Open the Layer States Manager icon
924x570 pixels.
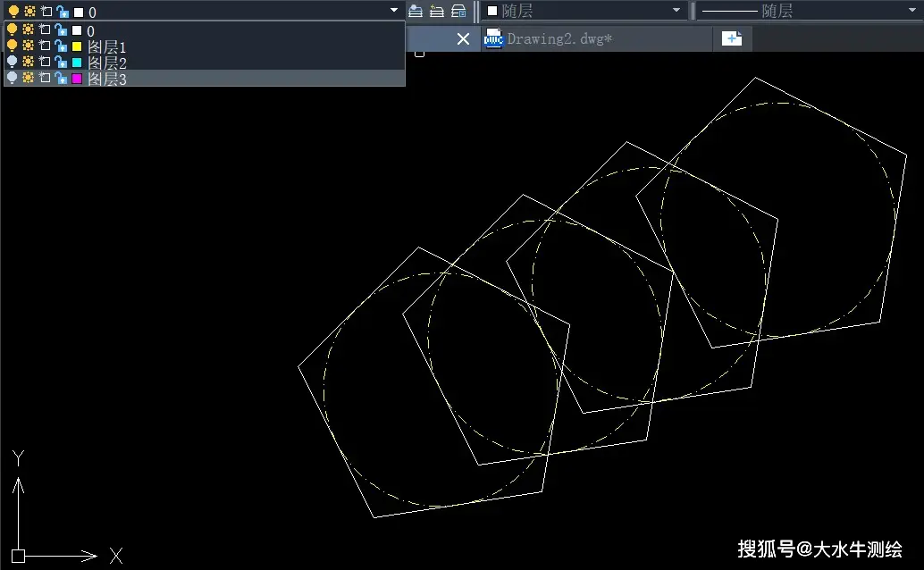point(458,11)
